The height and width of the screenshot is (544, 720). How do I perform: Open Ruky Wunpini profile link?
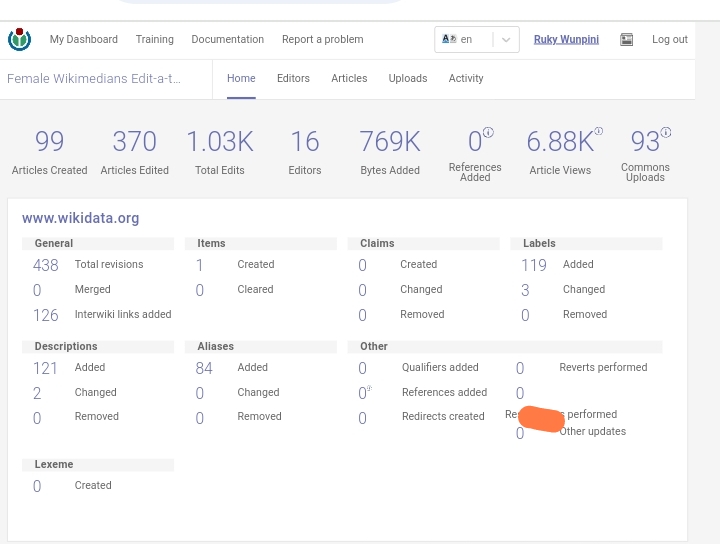[x=566, y=39]
